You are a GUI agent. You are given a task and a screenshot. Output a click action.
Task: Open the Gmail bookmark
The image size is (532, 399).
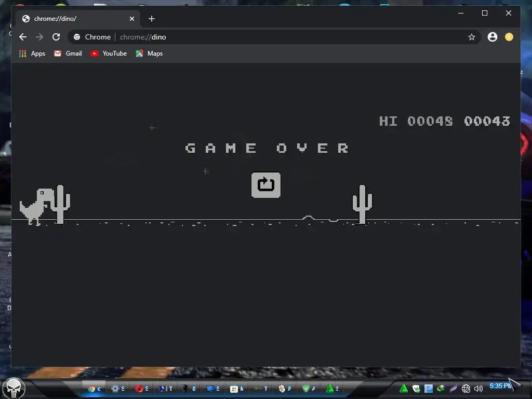click(x=68, y=54)
